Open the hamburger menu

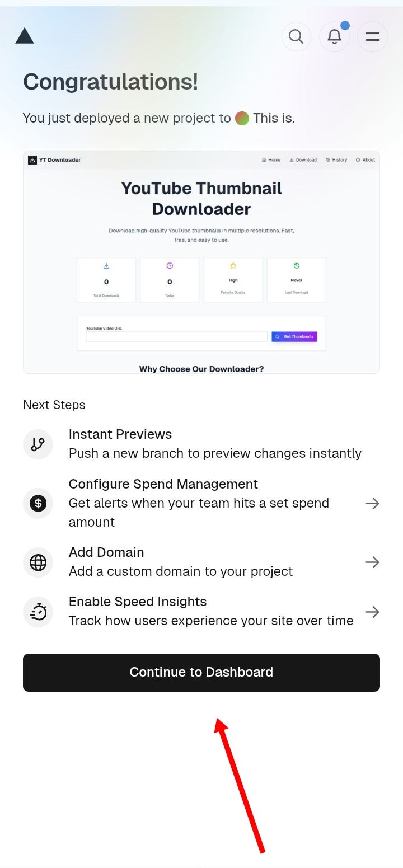pyautogui.click(x=372, y=37)
